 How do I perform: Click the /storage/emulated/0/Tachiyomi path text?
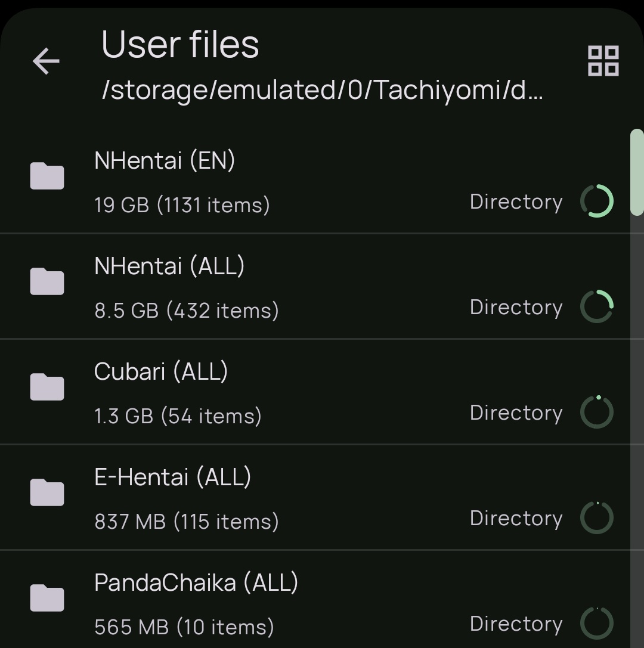[323, 90]
